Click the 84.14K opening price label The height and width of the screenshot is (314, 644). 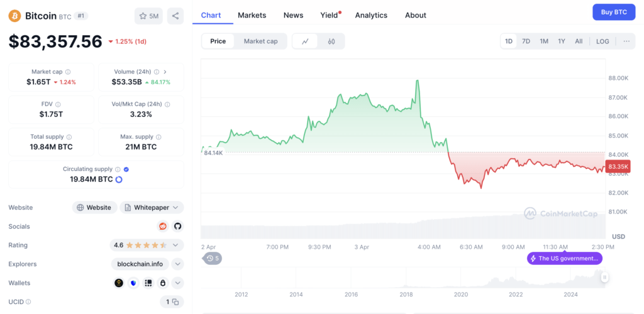click(213, 153)
